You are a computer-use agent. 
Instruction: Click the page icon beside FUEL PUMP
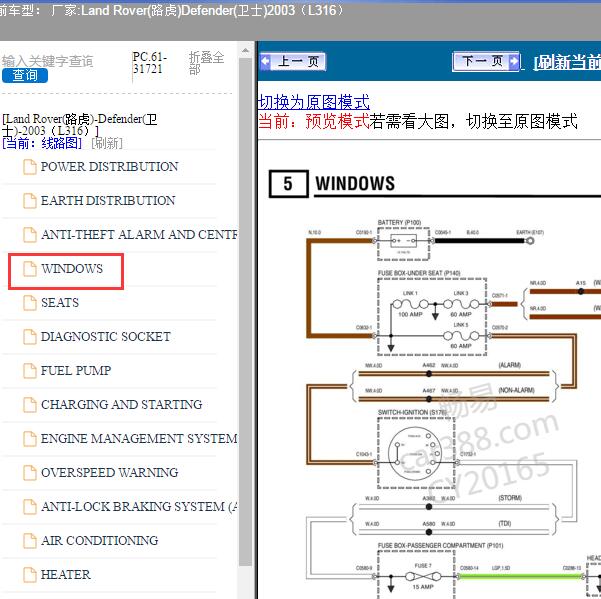tap(30, 371)
